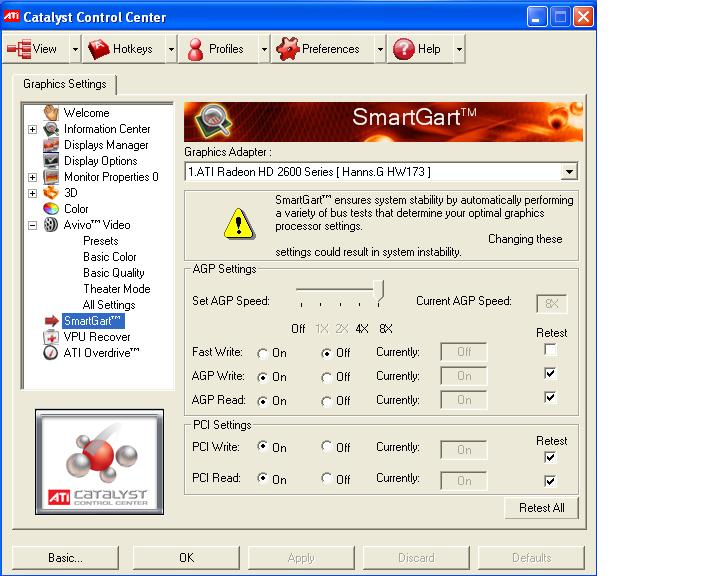
Task: Click the ATI Overdrive gauge icon
Action: tap(51, 353)
